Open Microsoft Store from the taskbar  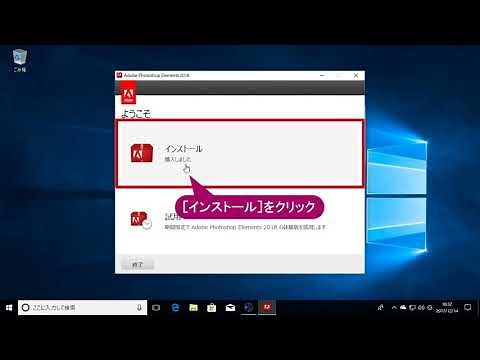tap(212, 307)
